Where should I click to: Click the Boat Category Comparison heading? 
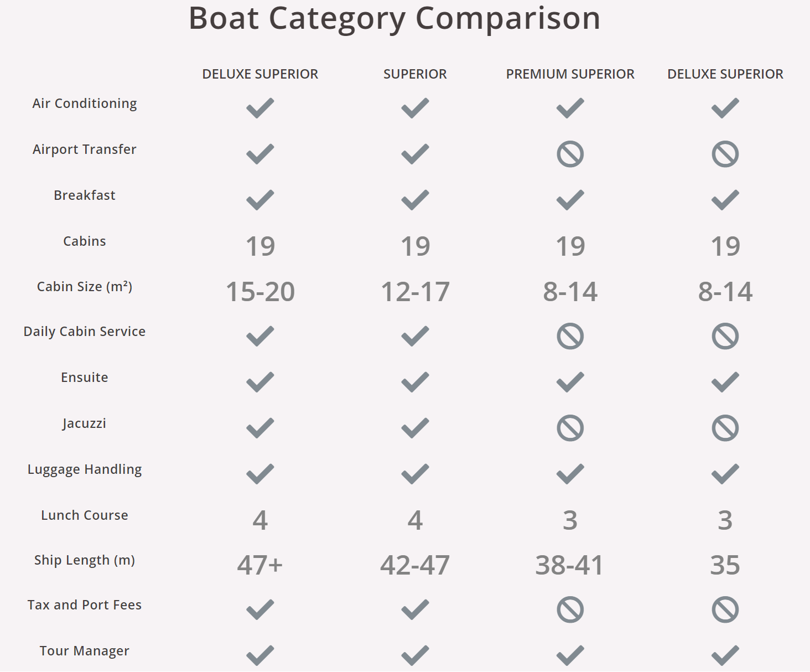[394, 18]
